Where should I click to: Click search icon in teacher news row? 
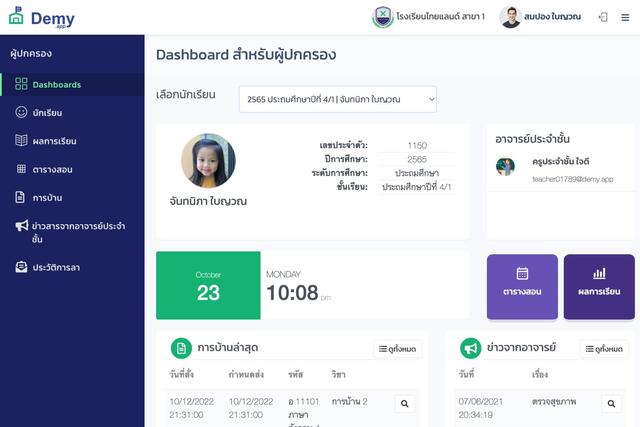[x=612, y=404]
